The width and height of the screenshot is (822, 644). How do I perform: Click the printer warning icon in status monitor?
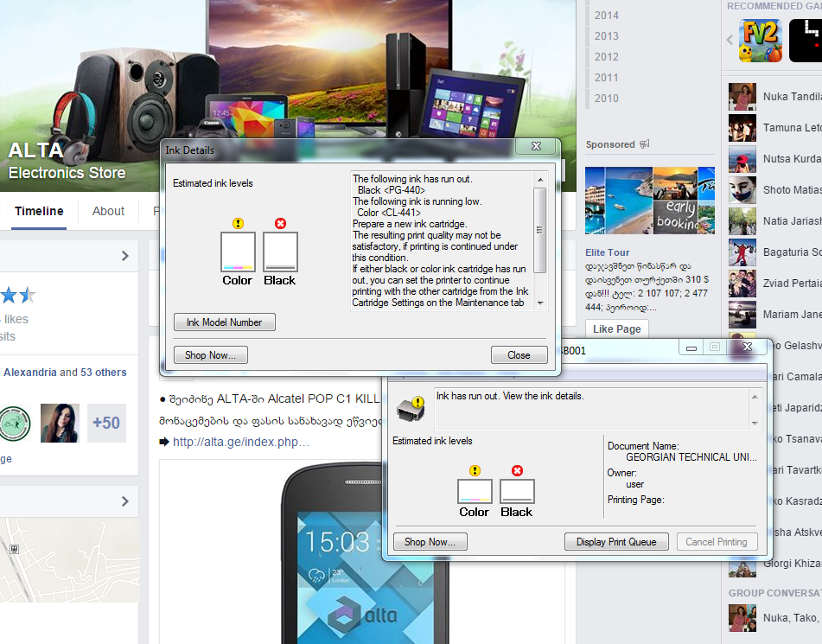click(x=410, y=408)
